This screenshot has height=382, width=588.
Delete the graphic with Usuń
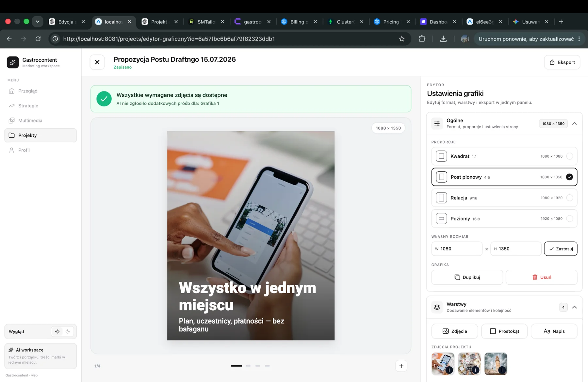[542, 277]
